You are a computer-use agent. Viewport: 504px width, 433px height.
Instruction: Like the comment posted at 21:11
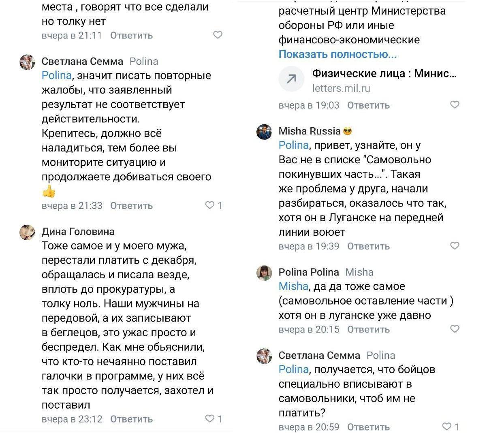(x=218, y=35)
